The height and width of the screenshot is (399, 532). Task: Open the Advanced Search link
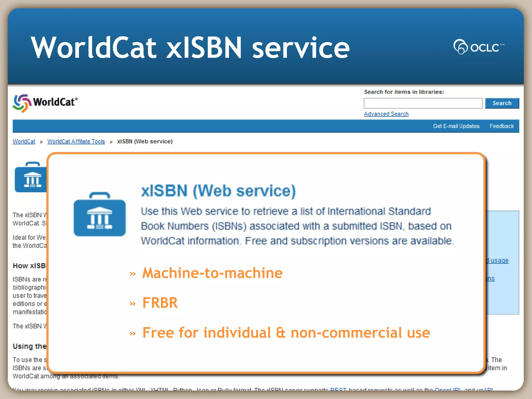click(x=386, y=114)
